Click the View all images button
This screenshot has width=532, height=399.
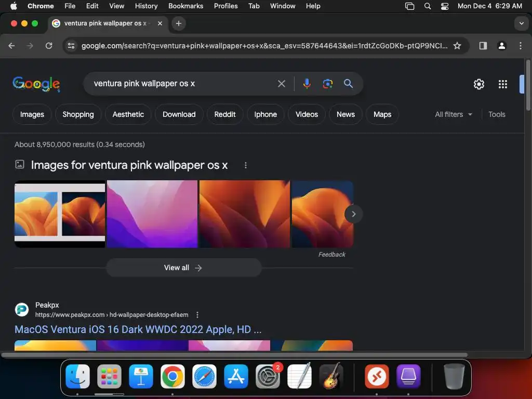pos(184,268)
